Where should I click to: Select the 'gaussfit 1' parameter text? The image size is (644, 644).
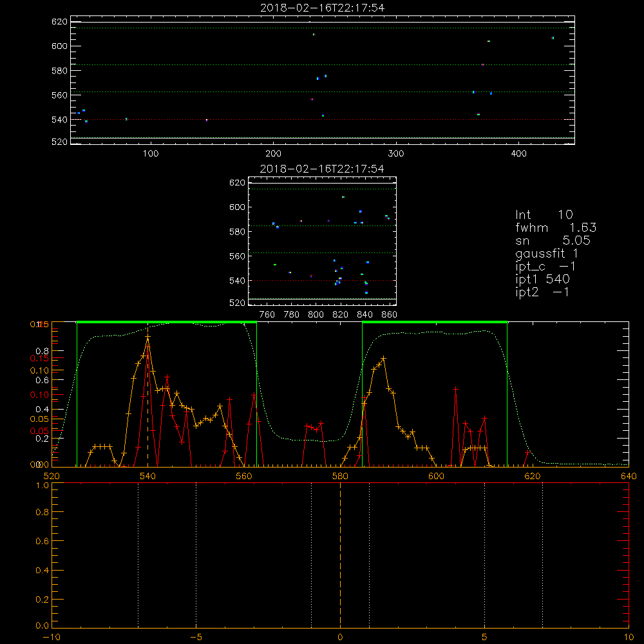pyautogui.click(x=547, y=253)
